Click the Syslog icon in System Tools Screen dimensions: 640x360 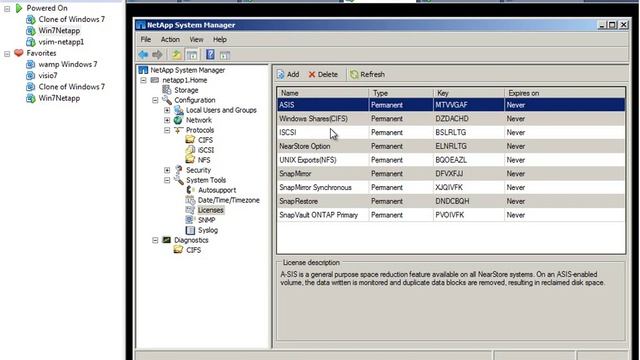190,230
